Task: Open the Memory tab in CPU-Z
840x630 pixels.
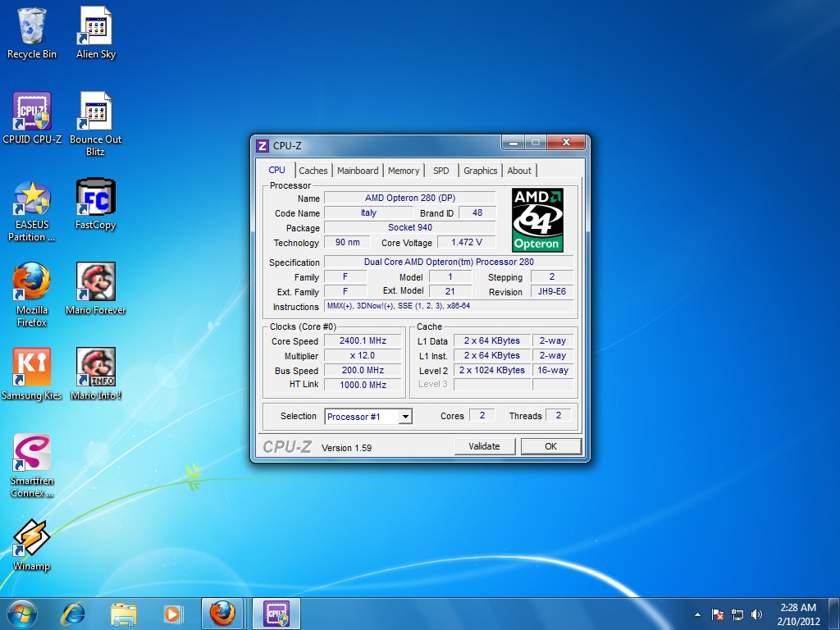Action: tap(404, 171)
